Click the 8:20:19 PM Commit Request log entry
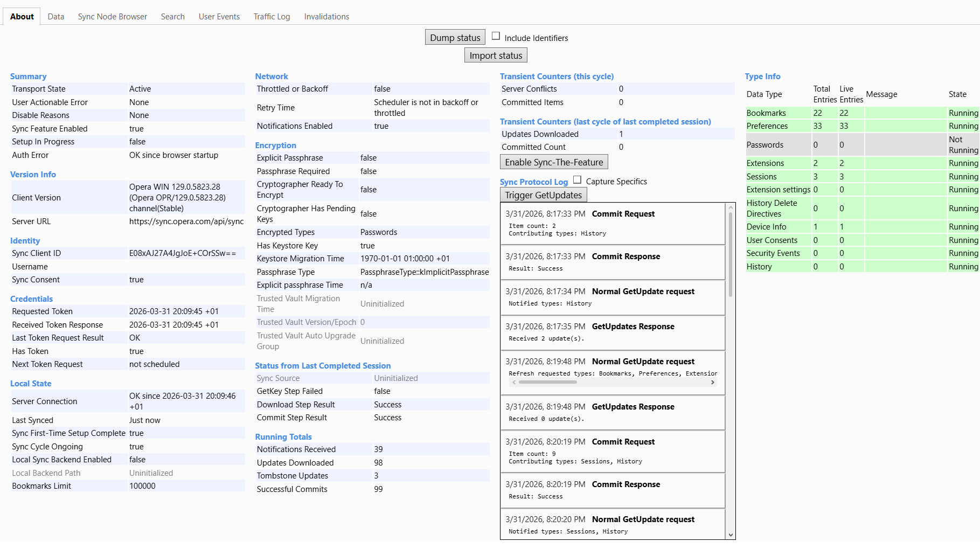 click(613, 451)
